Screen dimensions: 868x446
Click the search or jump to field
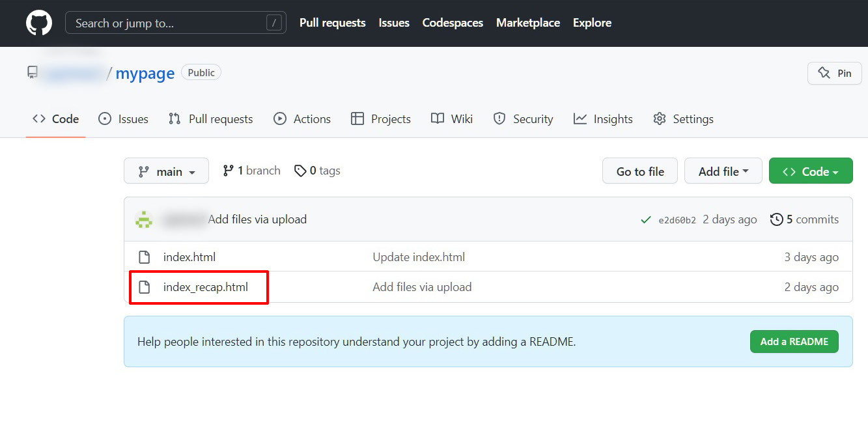click(x=176, y=23)
